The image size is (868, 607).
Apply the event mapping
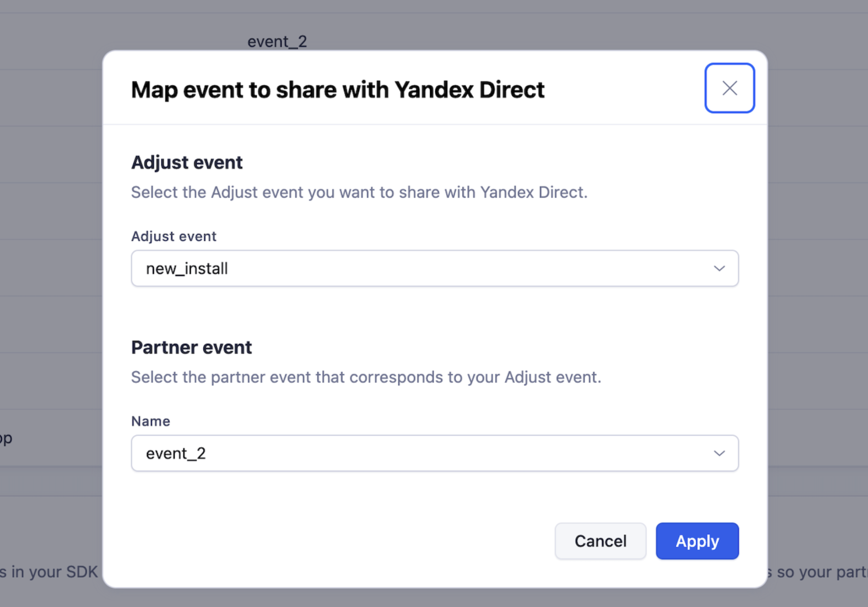(x=697, y=541)
